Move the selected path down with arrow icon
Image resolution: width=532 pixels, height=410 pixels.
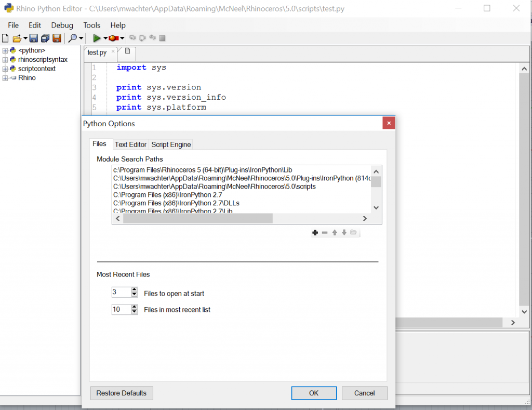pos(344,232)
